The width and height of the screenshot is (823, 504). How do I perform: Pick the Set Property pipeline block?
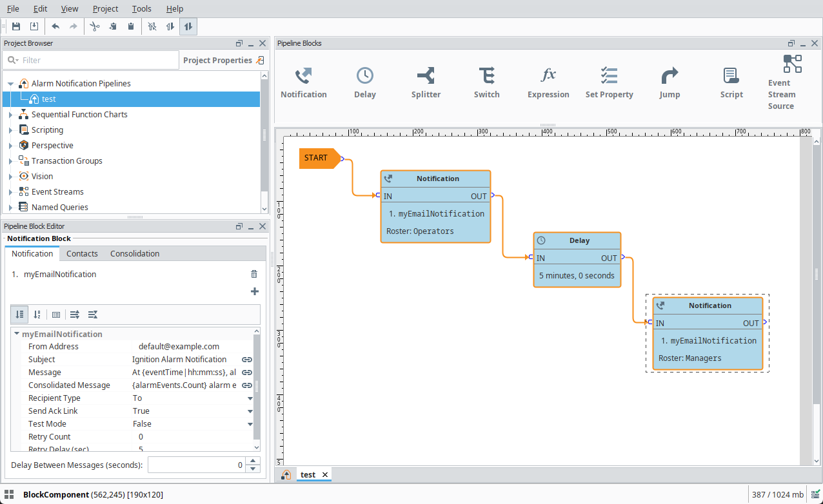click(610, 83)
